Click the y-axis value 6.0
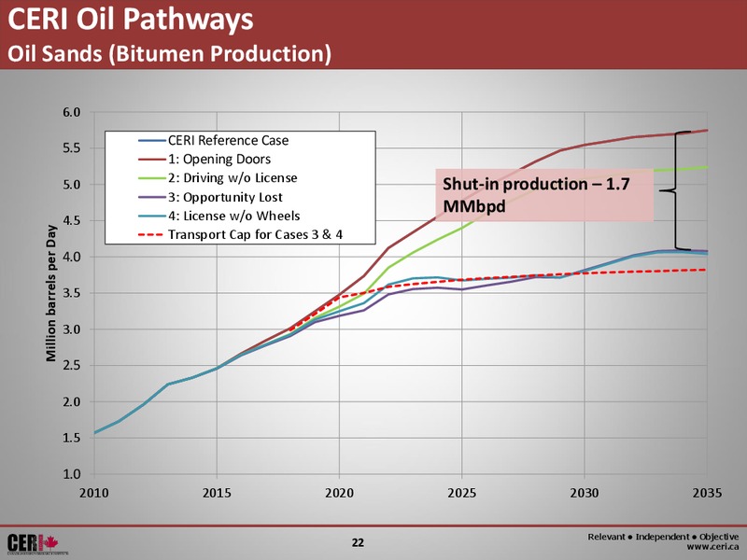Image resolution: width=747 pixels, height=560 pixels. [x=72, y=113]
